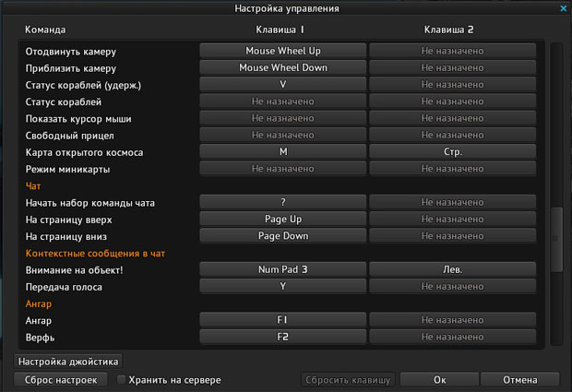Confirm settings with the Ок button

(x=439, y=380)
